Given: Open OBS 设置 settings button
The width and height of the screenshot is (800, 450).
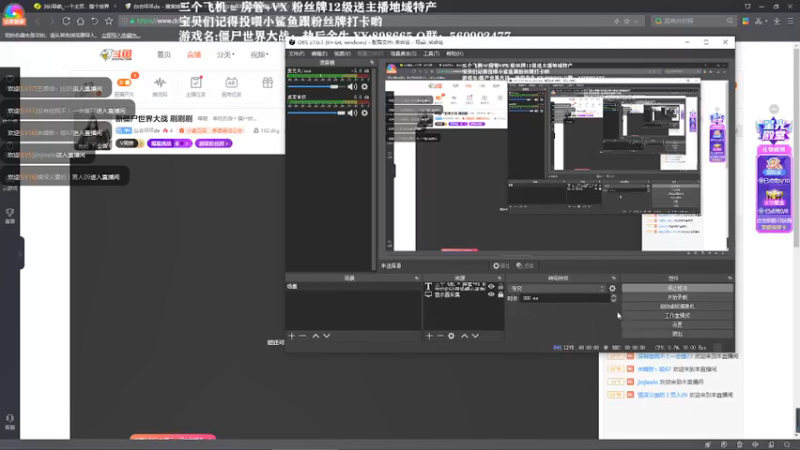Looking at the screenshot, I should pos(677,324).
